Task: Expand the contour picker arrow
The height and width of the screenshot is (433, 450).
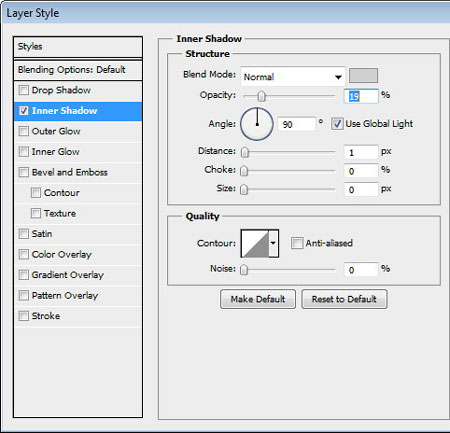Action: (x=273, y=244)
